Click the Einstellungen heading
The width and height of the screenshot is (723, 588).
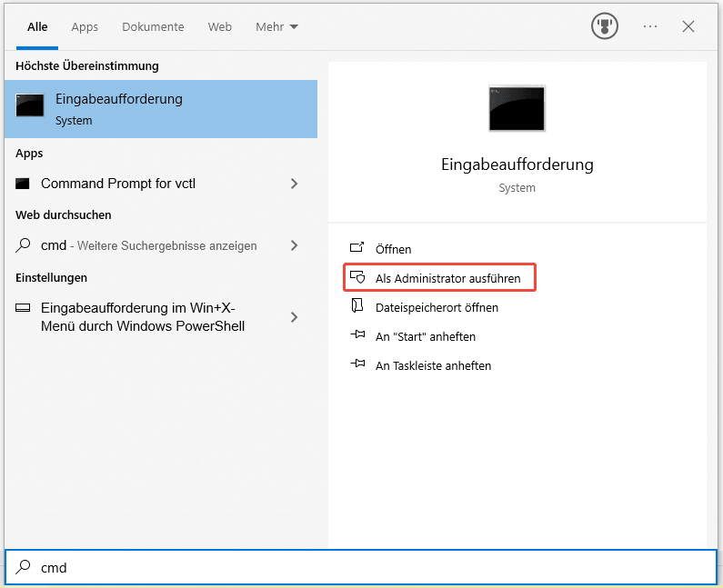tap(51, 277)
